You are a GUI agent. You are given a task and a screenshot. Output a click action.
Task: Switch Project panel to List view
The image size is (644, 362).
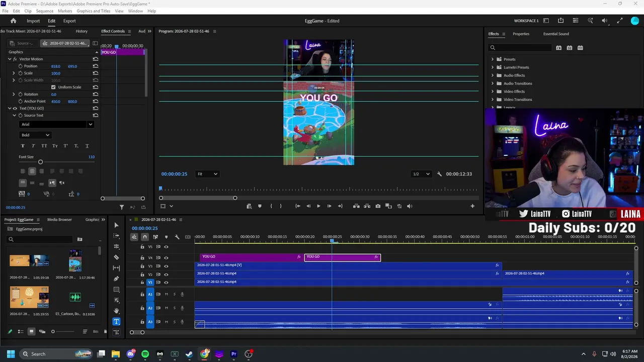pos(21,331)
